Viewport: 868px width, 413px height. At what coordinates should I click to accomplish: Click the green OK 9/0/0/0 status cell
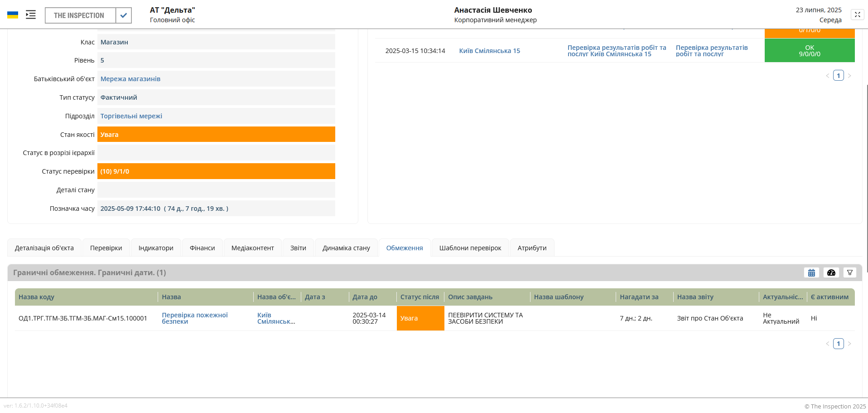809,50
